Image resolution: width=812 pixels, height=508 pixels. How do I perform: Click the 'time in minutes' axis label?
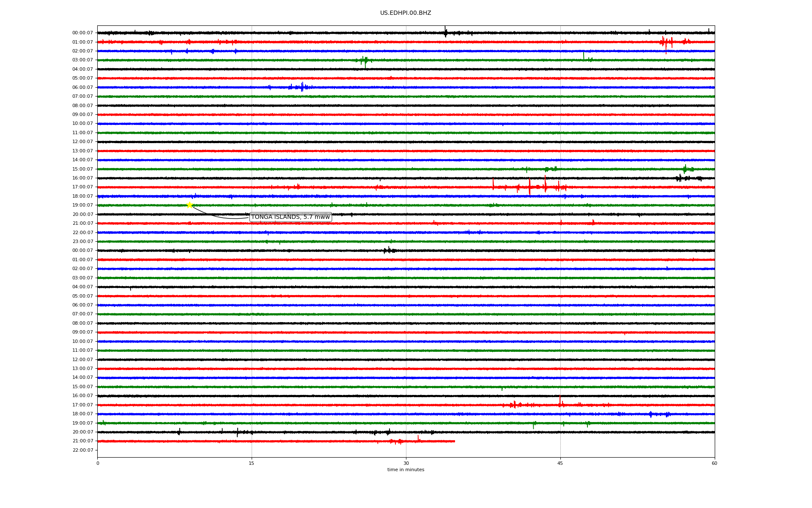[x=406, y=470]
